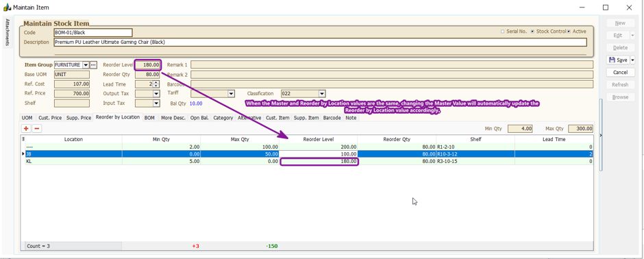Image resolution: width=644 pixels, height=259 pixels.
Task: Click the R1-2-10 shelf cell
Action: 475,147
